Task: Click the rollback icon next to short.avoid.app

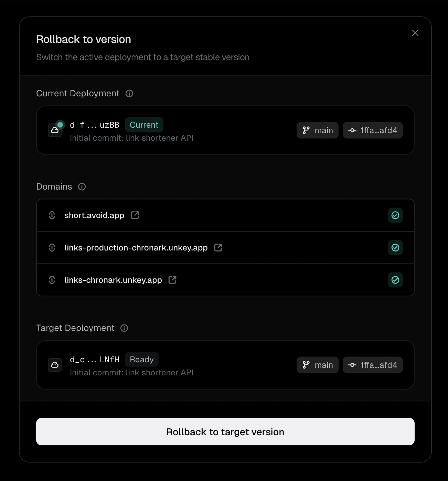Action: pos(52,215)
